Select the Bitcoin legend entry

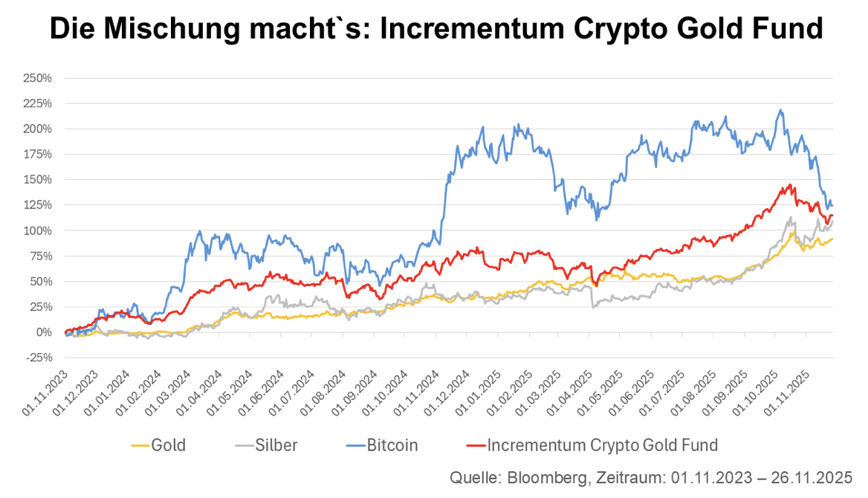[x=392, y=445]
